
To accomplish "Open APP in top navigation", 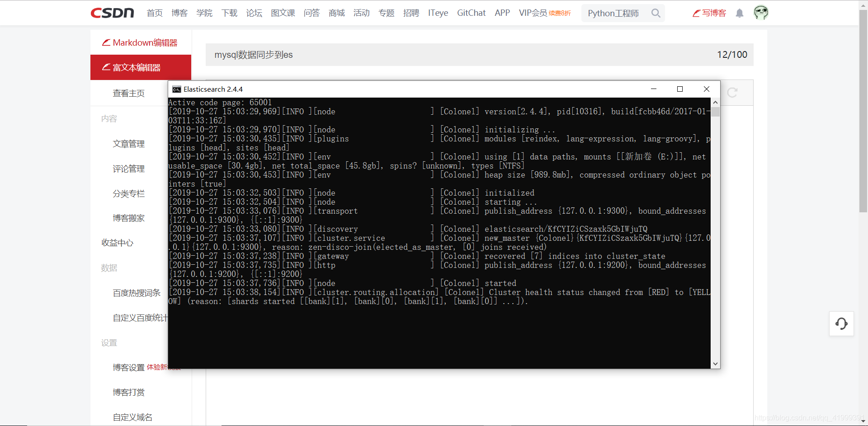I will pos(502,13).
